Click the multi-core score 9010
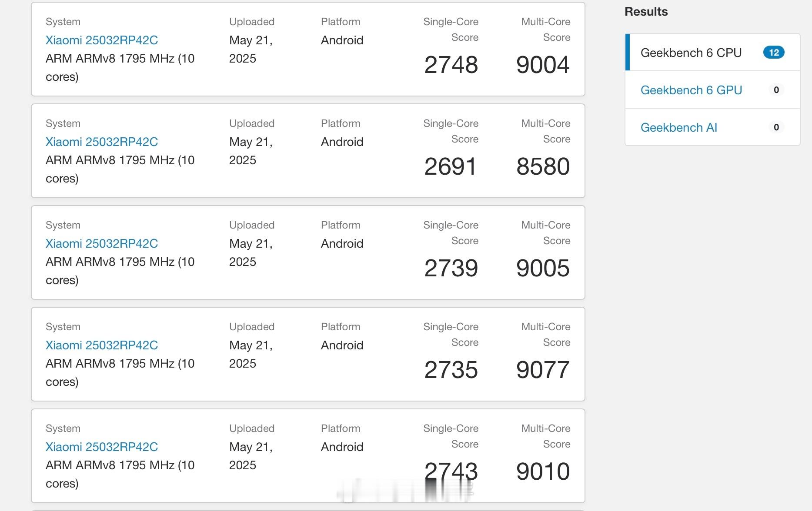The width and height of the screenshot is (812, 511). point(543,471)
